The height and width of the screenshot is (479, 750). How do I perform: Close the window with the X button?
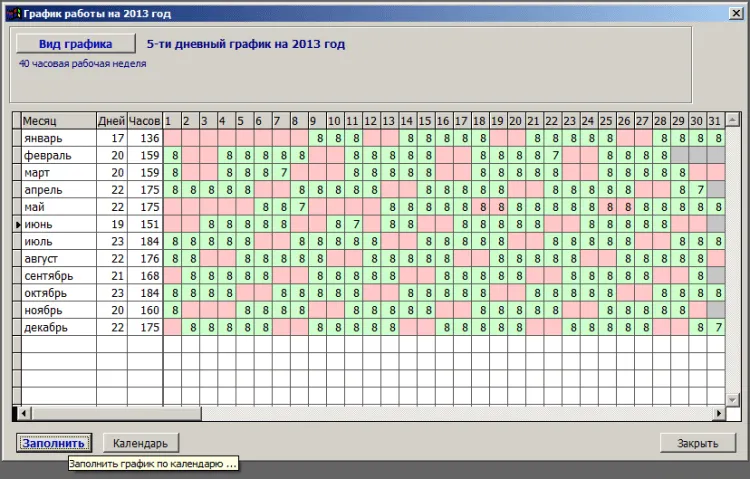(x=736, y=13)
